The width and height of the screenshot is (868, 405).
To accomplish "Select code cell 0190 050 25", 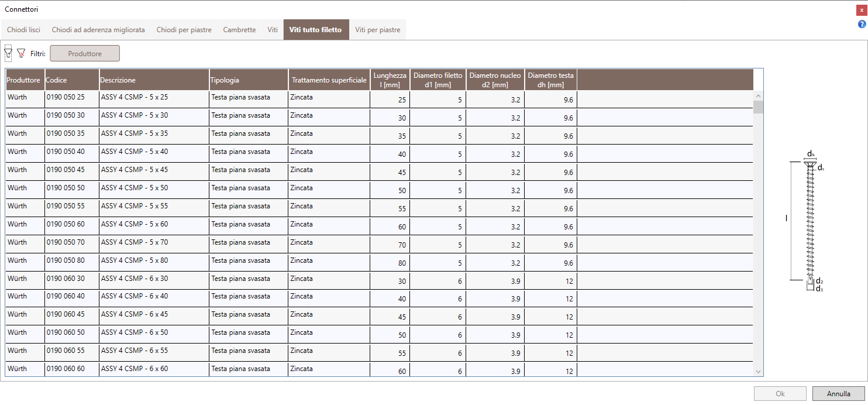I will pos(72,99).
